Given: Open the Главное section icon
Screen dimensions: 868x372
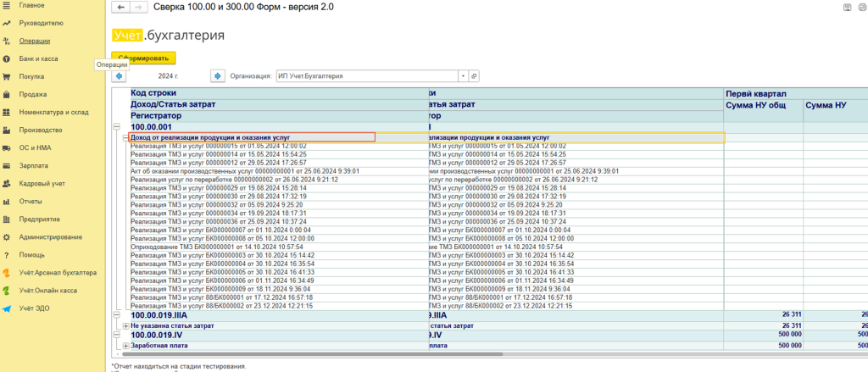Looking at the screenshot, I should 7,5.
